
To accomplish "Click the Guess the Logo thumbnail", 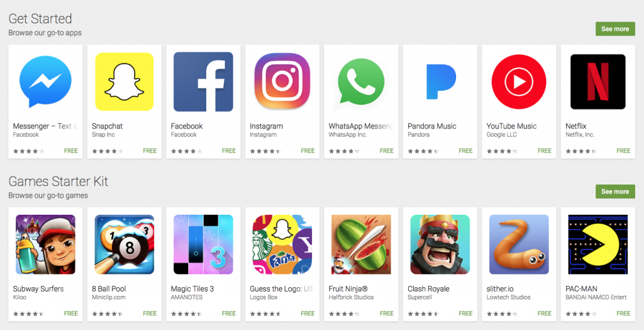I will click(x=282, y=244).
